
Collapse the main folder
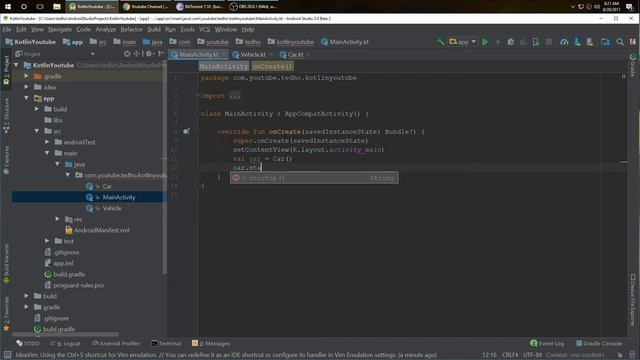click(x=47, y=153)
